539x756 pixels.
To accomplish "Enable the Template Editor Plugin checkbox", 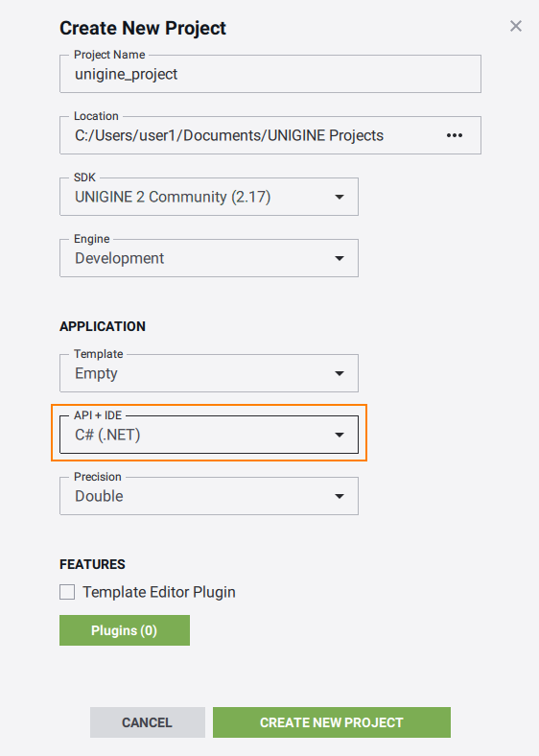I will (x=67, y=592).
